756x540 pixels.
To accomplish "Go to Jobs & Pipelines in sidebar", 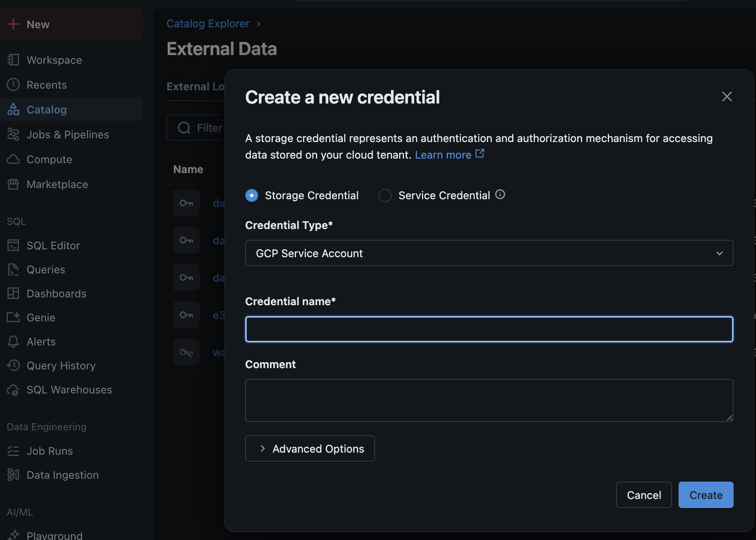I will tap(67, 135).
